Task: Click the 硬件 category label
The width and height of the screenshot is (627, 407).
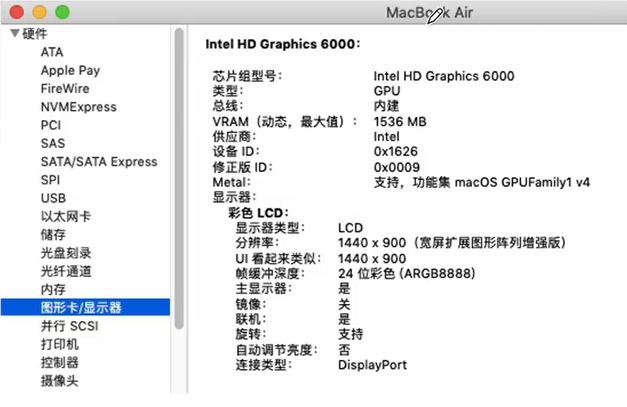Action: (x=35, y=34)
